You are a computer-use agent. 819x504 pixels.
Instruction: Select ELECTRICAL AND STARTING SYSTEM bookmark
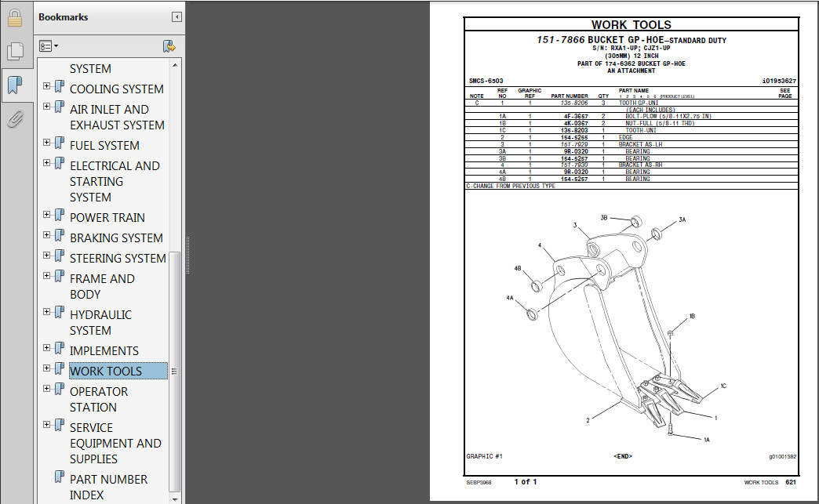click(x=115, y=182)
